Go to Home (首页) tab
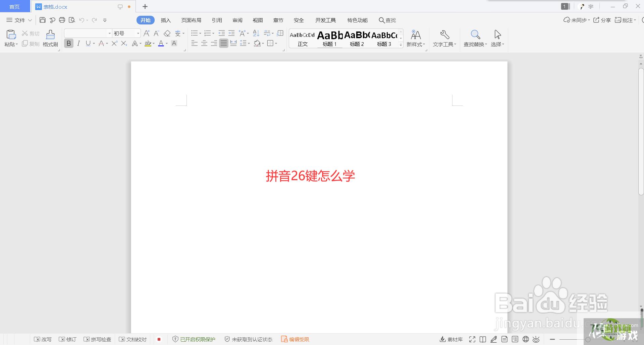The width and height of the screenshot is (644, 345). click(14, 7)
